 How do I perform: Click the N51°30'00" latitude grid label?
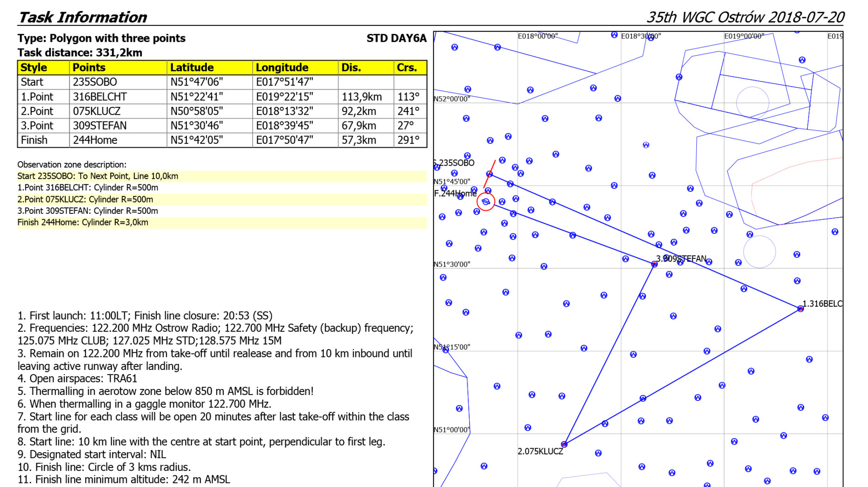pyautogui.click(x=452, y=264)
